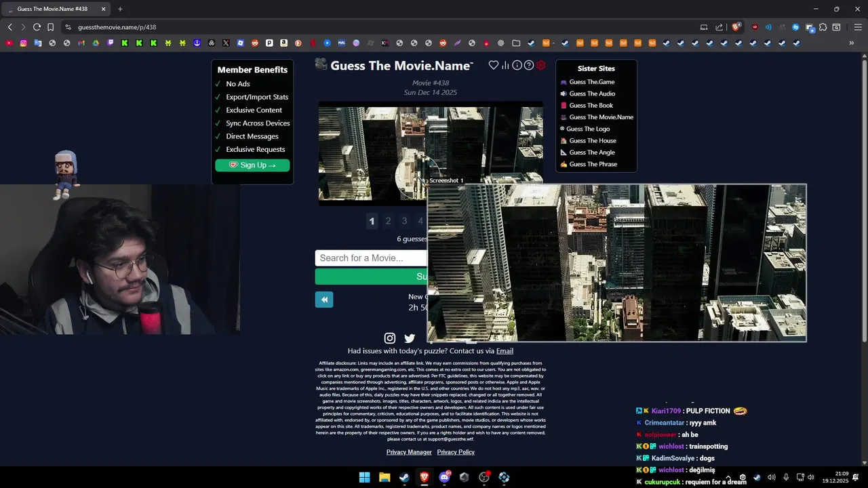Viewport: 868px width, 488px height.
Task: Reload the page
Action: 37,27
